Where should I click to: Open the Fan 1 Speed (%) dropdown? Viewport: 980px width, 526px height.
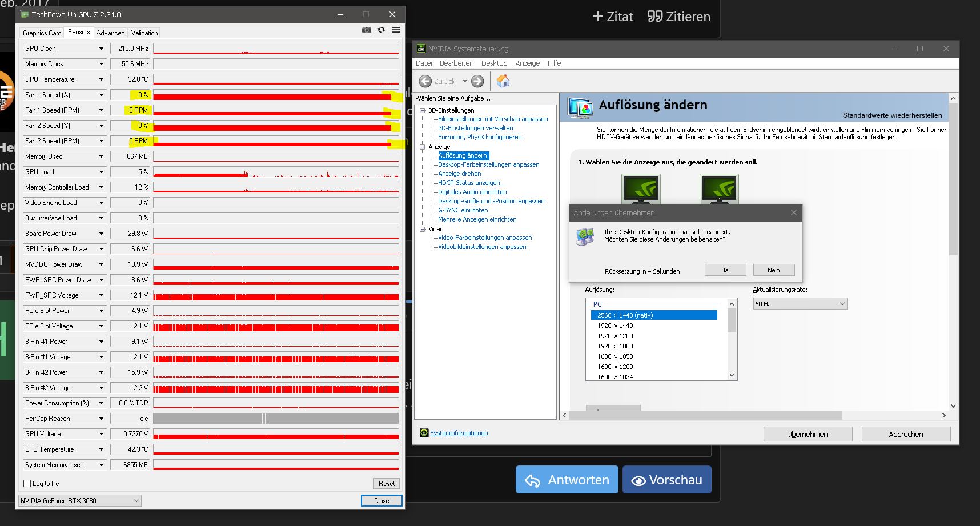(102, 95)
